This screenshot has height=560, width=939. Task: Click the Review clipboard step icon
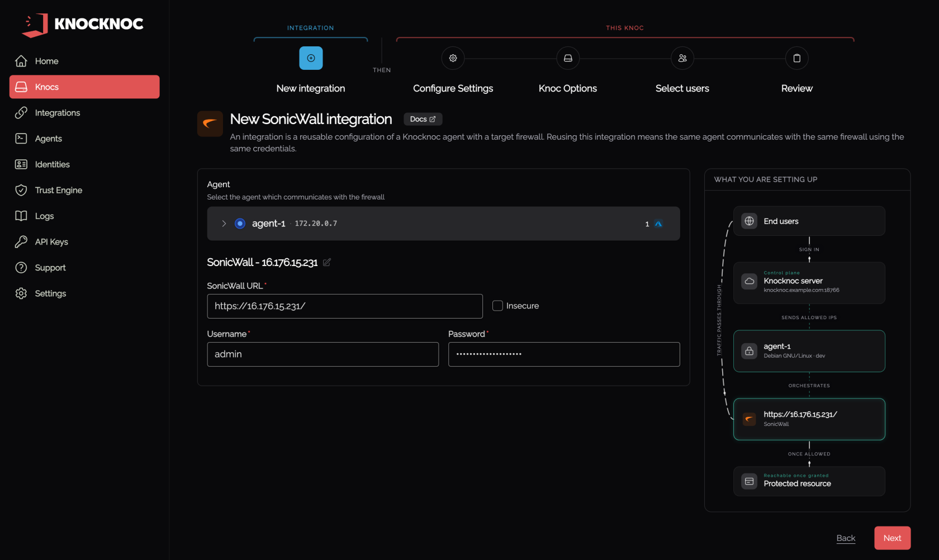pyautogui.click(x=797, y=58)
